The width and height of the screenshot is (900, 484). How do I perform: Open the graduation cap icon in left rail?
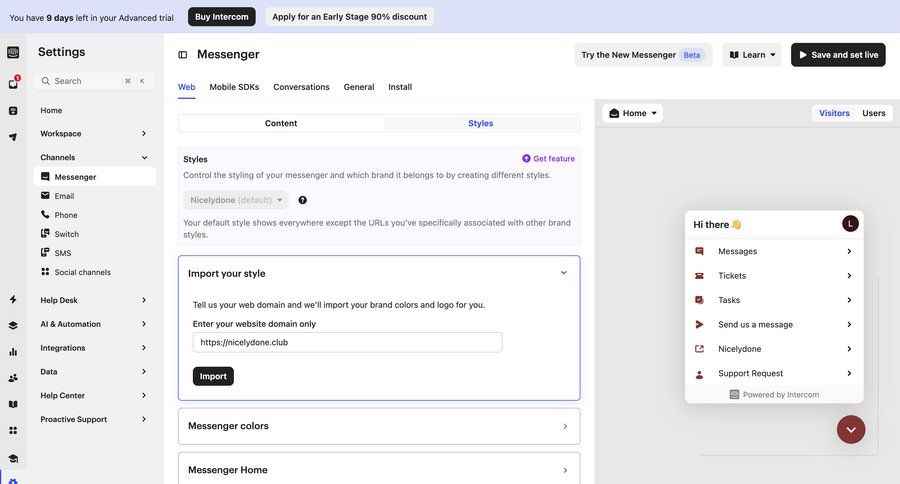pyautogui.click(x=13, y=458)
